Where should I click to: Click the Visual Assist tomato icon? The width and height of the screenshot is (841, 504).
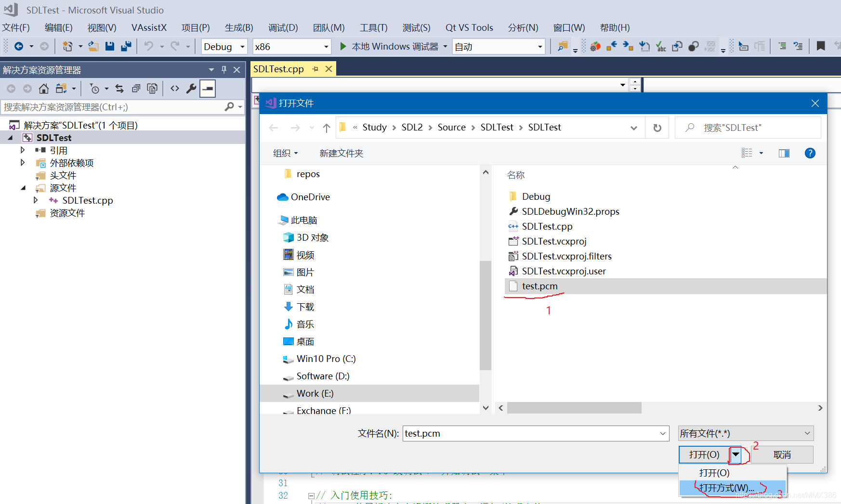click(x=595, y=46)
